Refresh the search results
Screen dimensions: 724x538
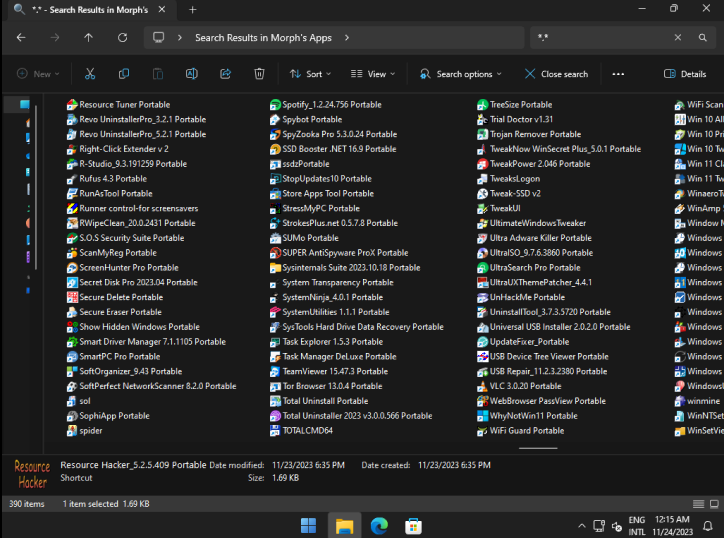pos(122,37)
